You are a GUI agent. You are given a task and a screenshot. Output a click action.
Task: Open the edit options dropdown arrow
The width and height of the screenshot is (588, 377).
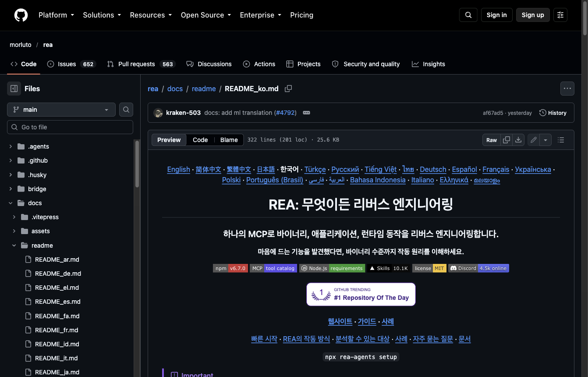tap(545, 140)
